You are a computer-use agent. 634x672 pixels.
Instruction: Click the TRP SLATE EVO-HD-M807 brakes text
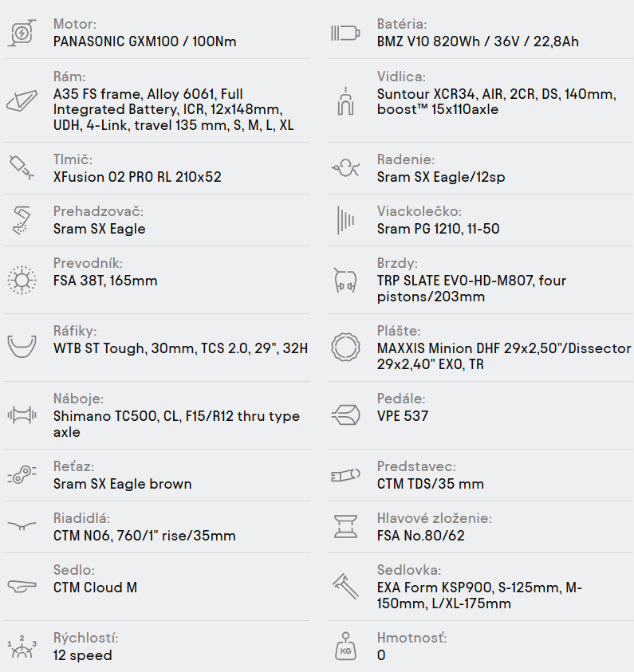click(x=471, y=289)
